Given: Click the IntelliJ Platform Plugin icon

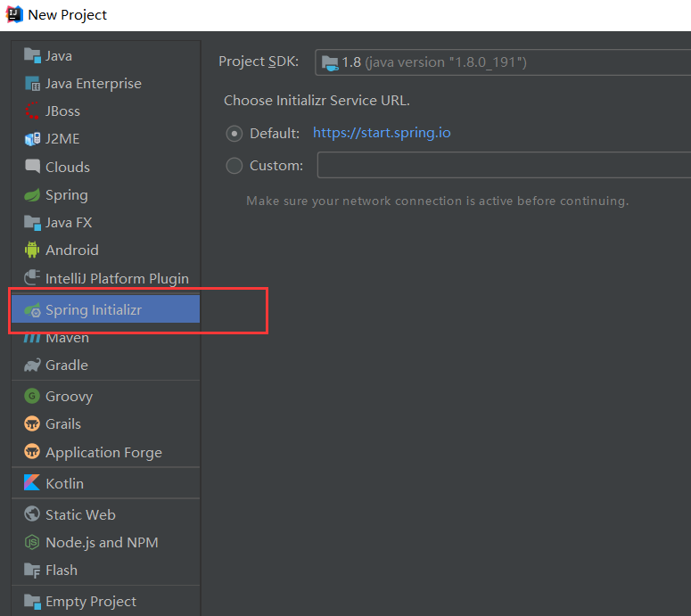Looking at the screenshot, I should point(32,277).
